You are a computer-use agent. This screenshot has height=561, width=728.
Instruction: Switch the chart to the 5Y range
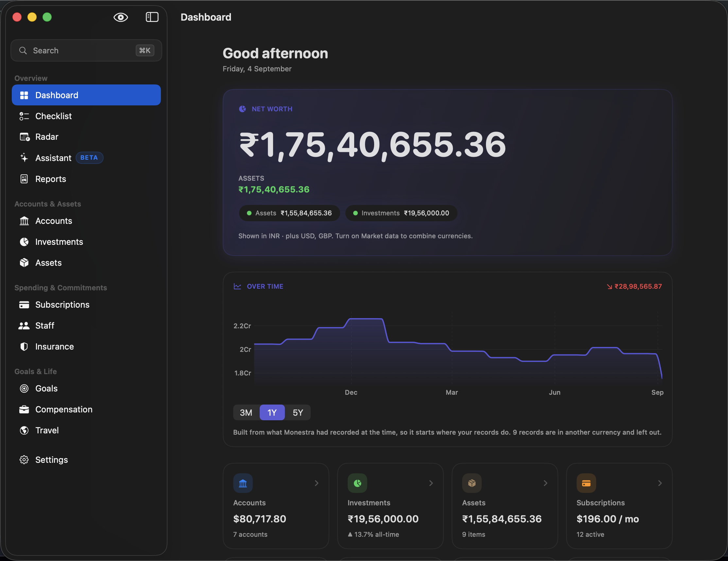click(x=298, y=413)
